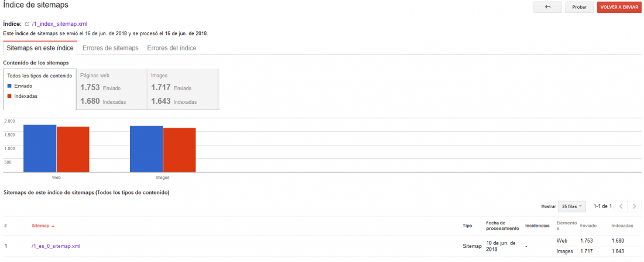Open the 25 filas rows dropdown
644x262 pixels.
[x=572, y=206]
